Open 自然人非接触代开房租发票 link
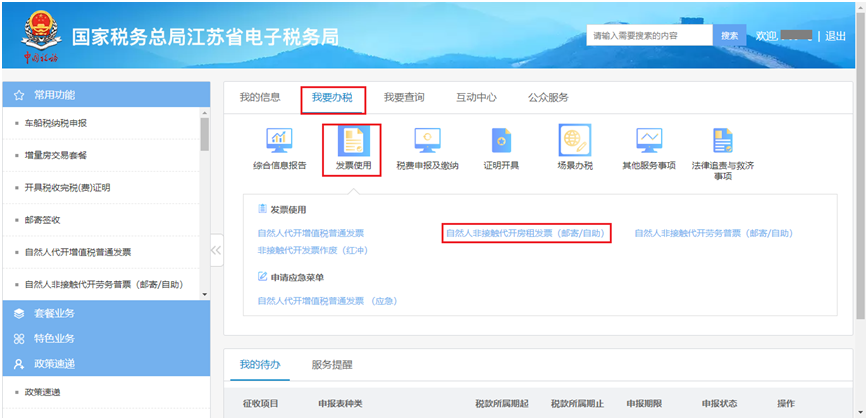Image resolution: width=868 pixels, height=420 pixels. (x=526, y=234)
